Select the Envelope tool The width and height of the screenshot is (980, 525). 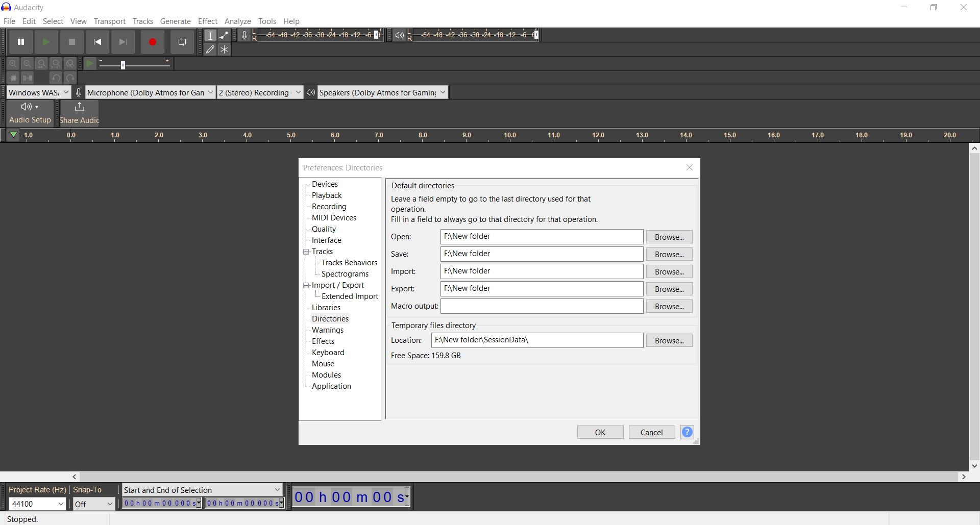point(225,35)
